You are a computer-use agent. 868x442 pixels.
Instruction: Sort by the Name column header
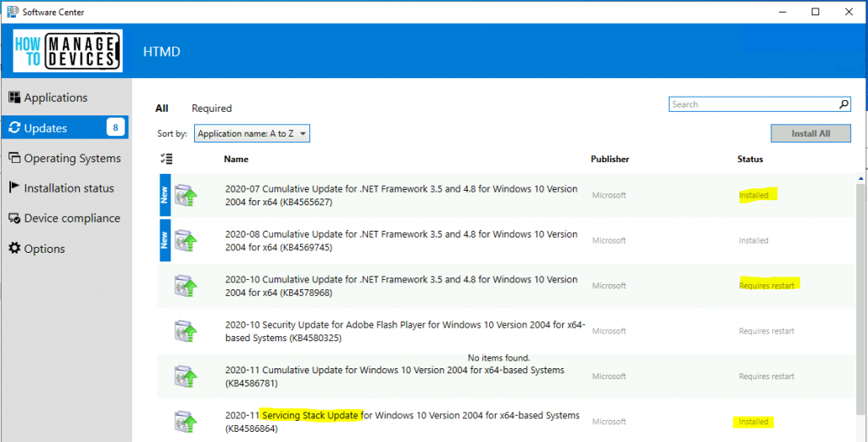click(236, 159)
